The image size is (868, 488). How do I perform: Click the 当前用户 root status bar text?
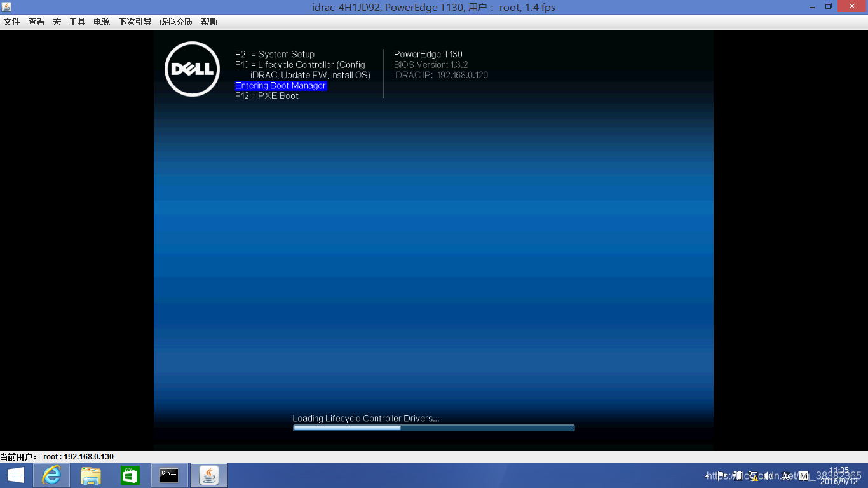pos(57,457)
